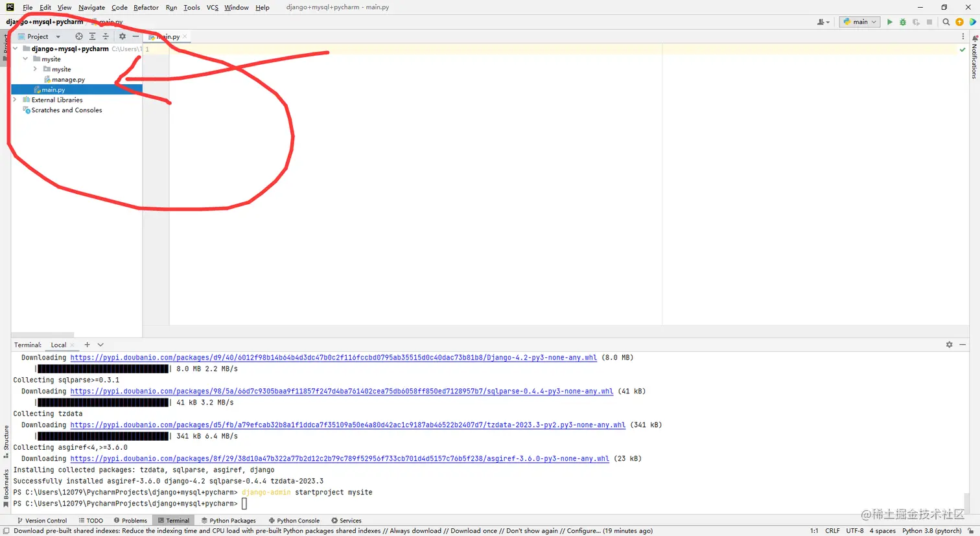Image resolution: width=980 pixels, height=536 pixels.
Task: Open Terminal panel gear settings
Action: click(949, 345)
